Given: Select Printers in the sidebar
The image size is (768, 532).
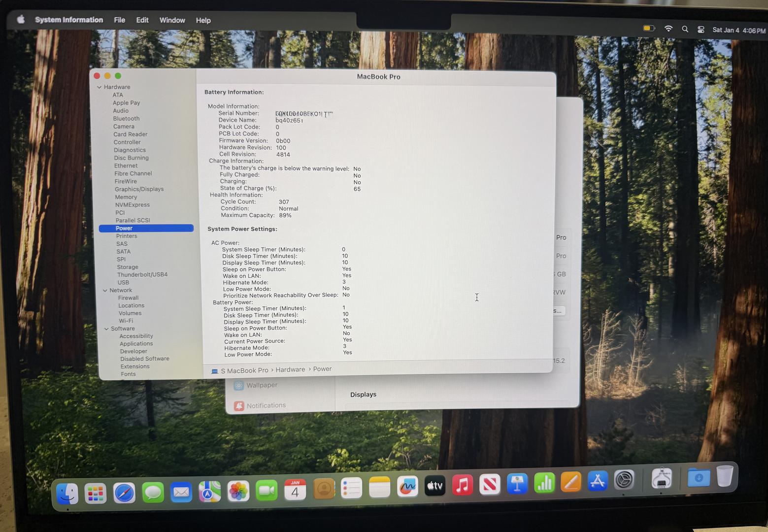Looking at the screenshot, I should [x=127, y=236].
